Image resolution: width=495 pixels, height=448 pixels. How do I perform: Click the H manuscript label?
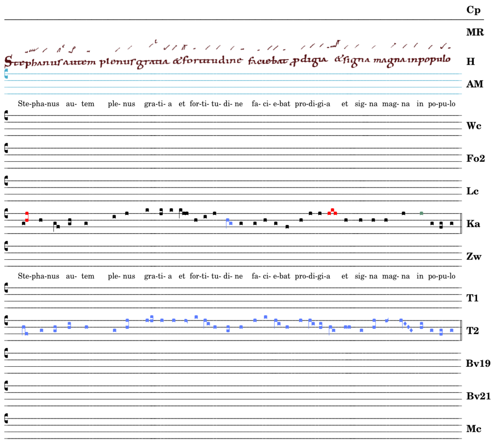coord(471,62)
